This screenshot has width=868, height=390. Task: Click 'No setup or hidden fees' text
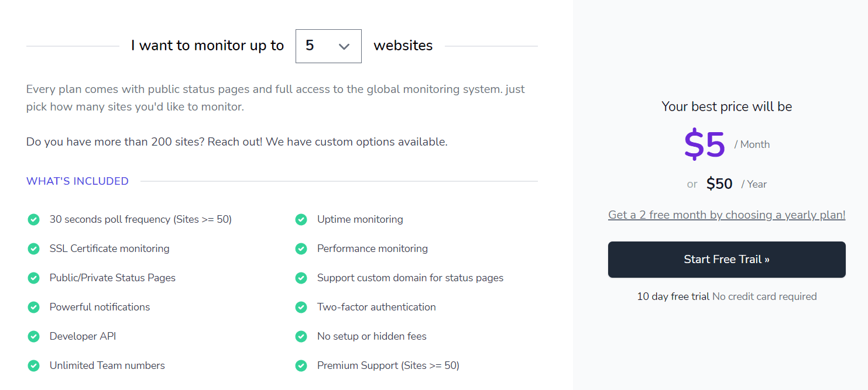pos(372,336)
